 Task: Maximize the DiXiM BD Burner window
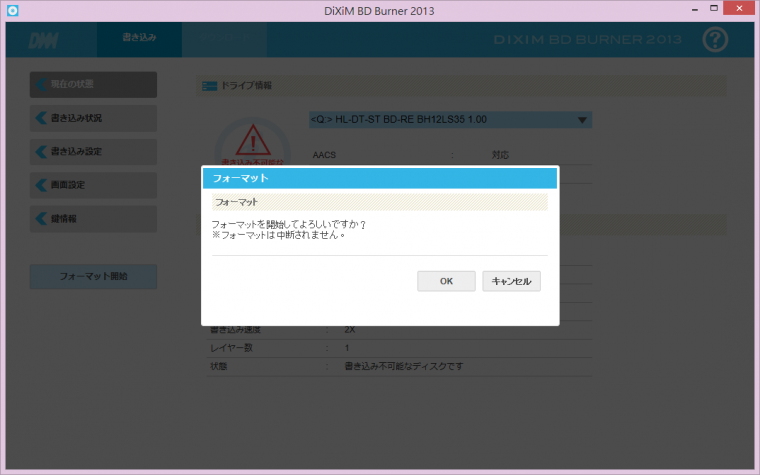coord(713,8)
